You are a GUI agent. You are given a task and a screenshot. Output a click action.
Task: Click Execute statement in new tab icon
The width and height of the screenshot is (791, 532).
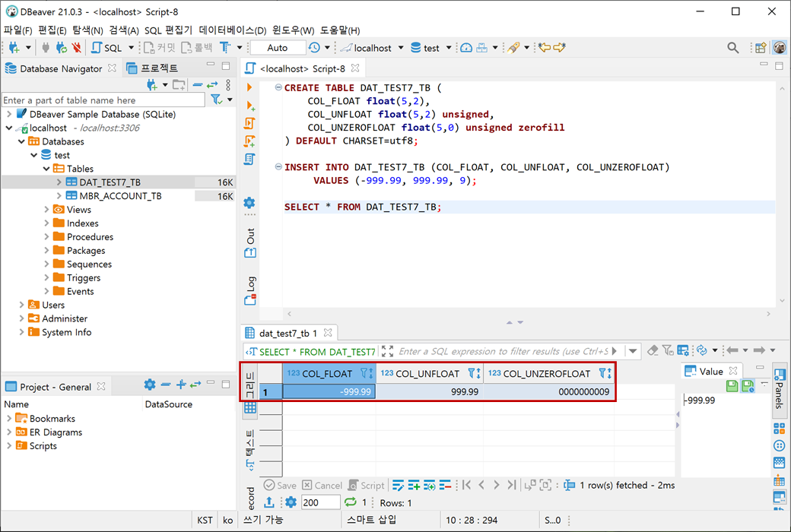pos(249,106)
